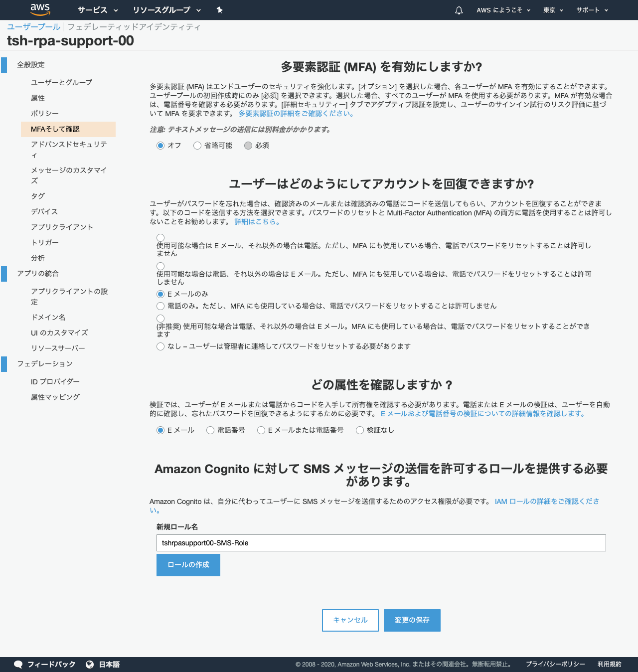The image size is (638, 672).
Task: Select the MFA 必須 radio button
Action: tap(248, 146)
